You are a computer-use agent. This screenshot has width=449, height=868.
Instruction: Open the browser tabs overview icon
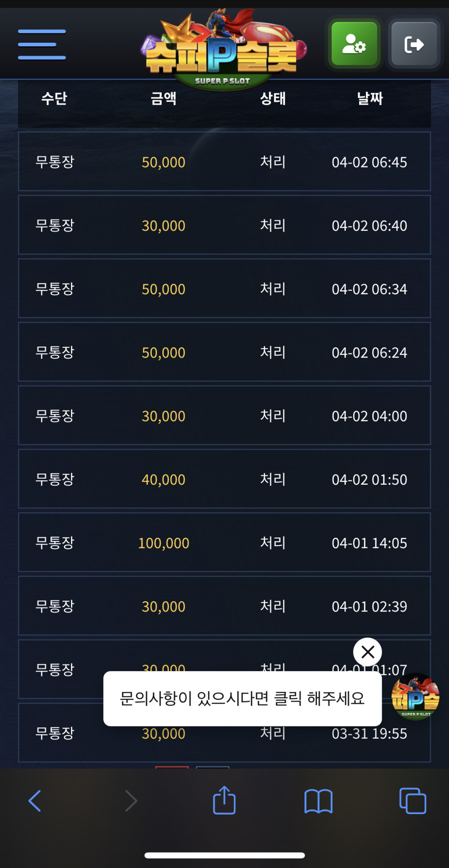click(413, 801)
